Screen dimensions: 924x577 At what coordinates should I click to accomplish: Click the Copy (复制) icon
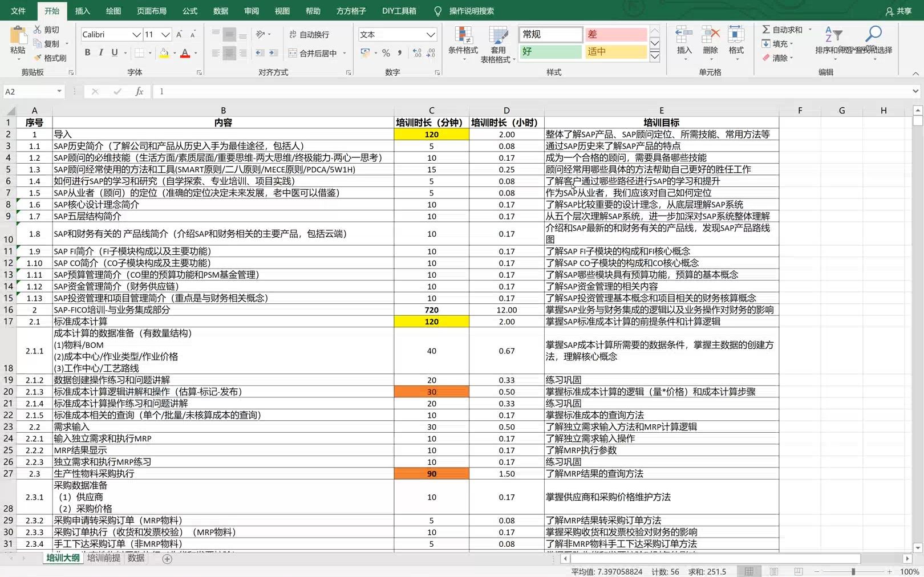pos(38,43)
